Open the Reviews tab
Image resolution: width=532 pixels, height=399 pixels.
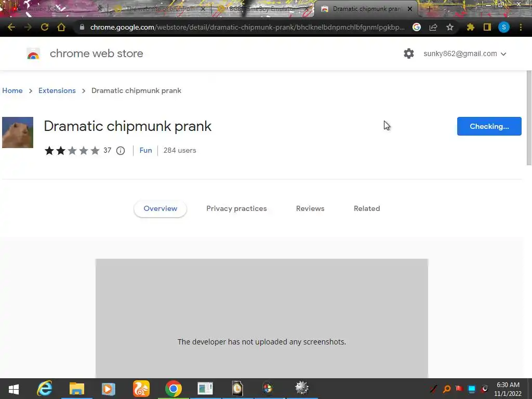coord(310,209)
